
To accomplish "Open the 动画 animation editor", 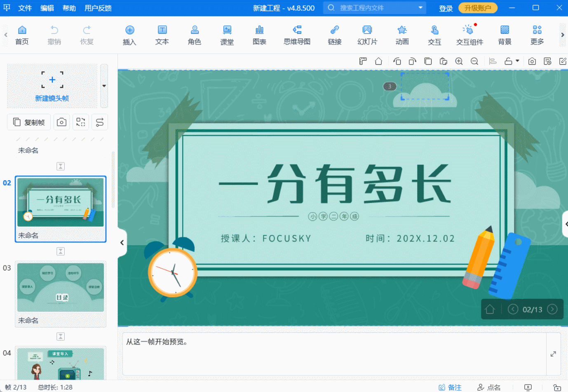I will click(402, 35).
